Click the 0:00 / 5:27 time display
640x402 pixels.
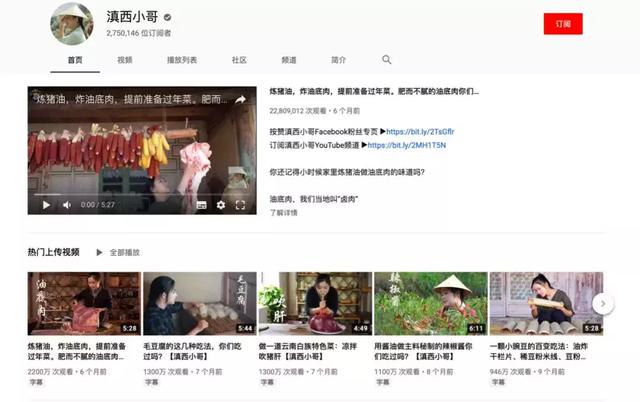[98, 205]
